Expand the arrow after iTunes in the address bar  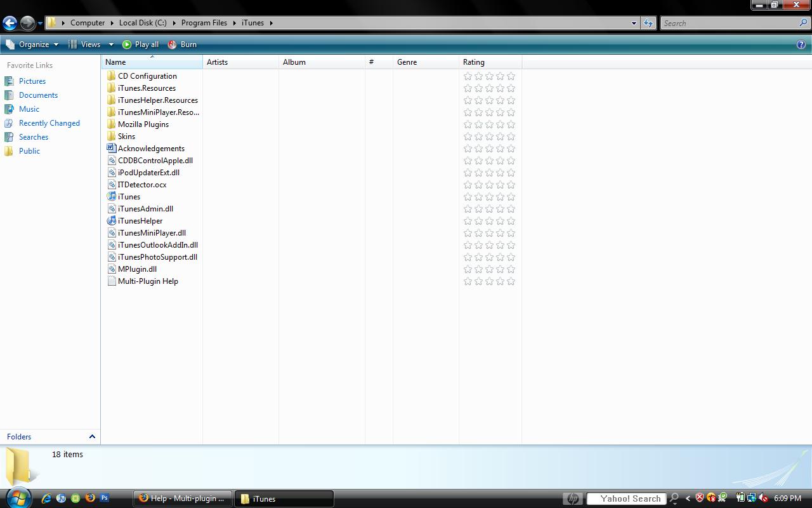[x=271, y=23]
